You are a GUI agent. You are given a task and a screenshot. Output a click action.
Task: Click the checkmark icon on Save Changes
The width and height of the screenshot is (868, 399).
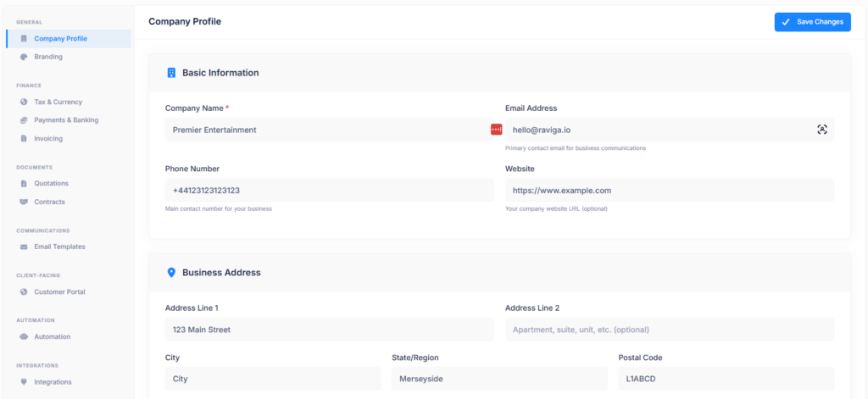click(x=786, y=22)
